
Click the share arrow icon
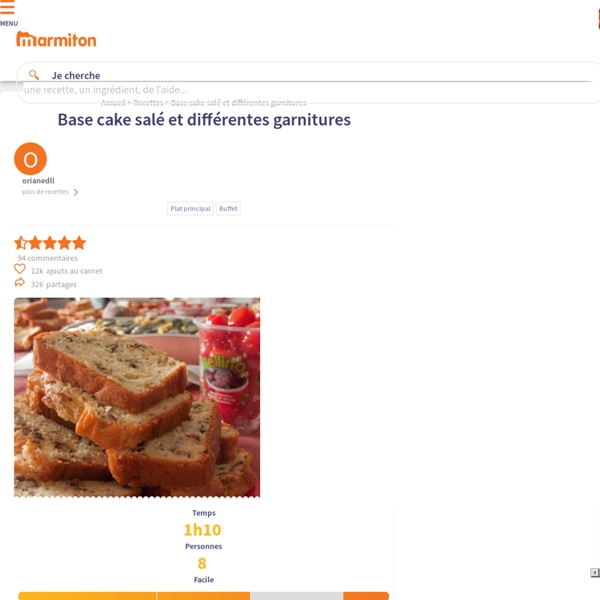20,283
